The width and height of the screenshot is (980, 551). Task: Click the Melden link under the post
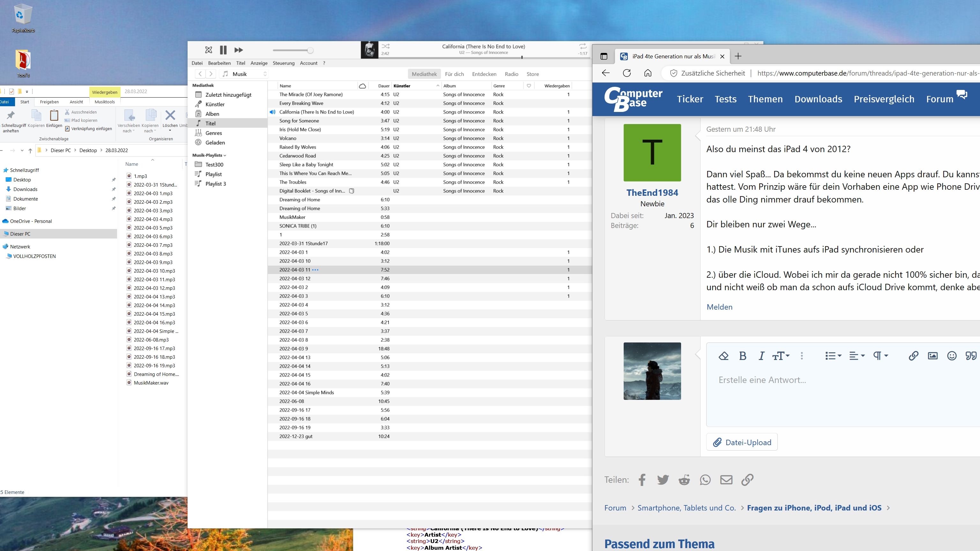pos(719,307)
